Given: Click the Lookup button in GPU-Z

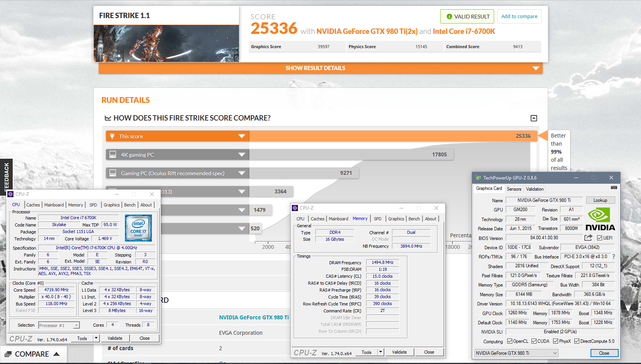Looking at the screenshot, I should pyautogui.click(x=600, y=200).
